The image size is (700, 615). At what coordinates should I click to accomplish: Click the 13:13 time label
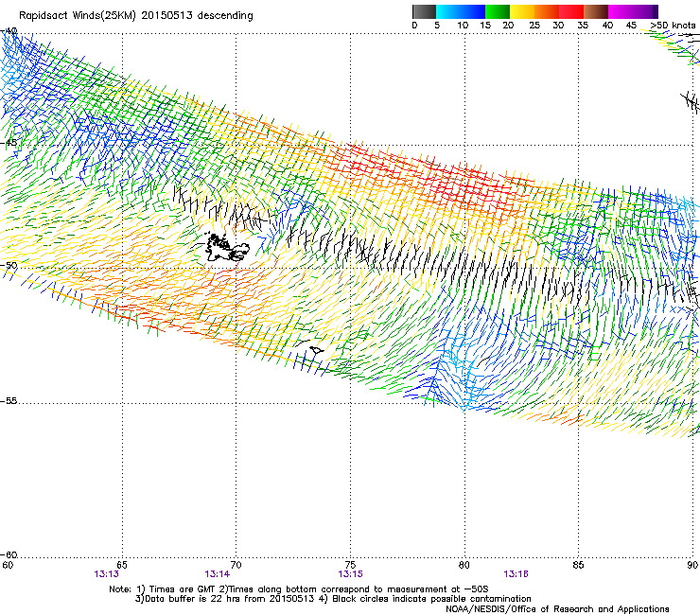tap(106, 574)
